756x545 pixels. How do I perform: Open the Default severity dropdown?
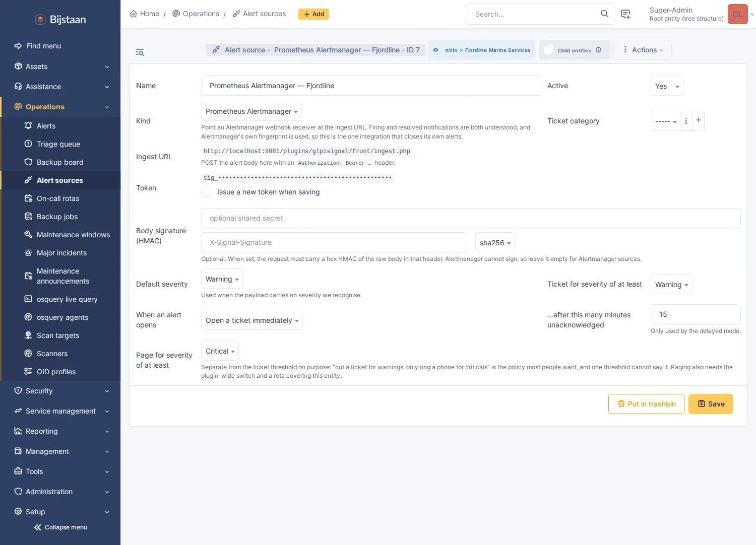click(222, 279)
